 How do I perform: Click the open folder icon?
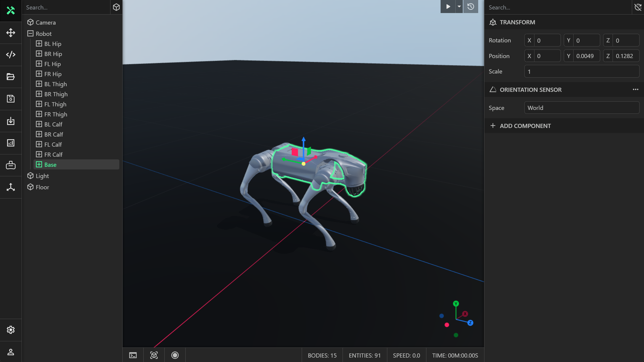tap(11, 77)
